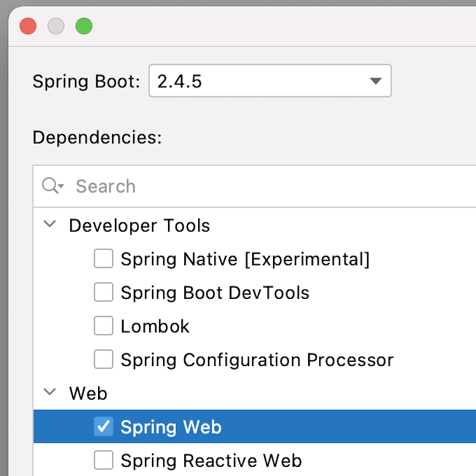This screenshot has width=476, height=476.
Task: Focus the dependencies Search field
Action: (266, 186)
